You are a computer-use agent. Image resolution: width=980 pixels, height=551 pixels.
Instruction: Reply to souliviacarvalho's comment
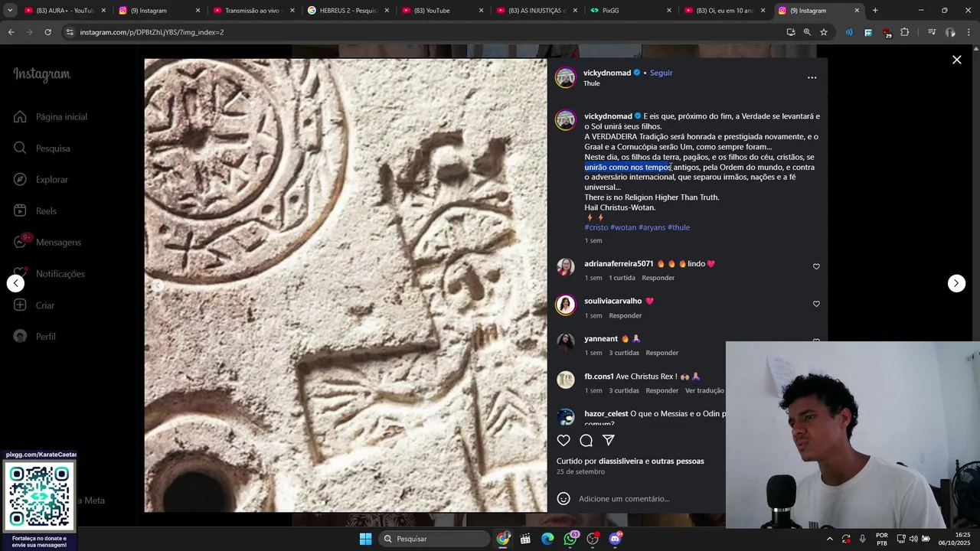pyautogui.click(x=625, y=315)
